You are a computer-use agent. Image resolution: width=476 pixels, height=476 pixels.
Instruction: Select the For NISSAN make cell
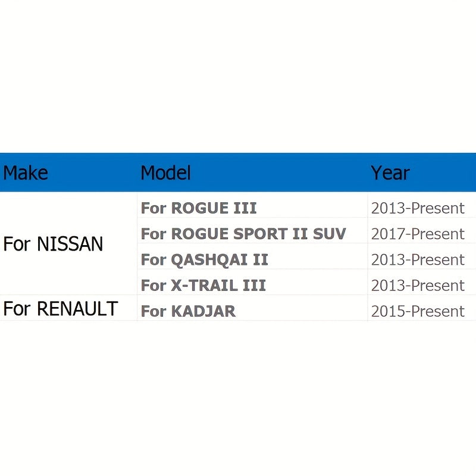[53, 244]
